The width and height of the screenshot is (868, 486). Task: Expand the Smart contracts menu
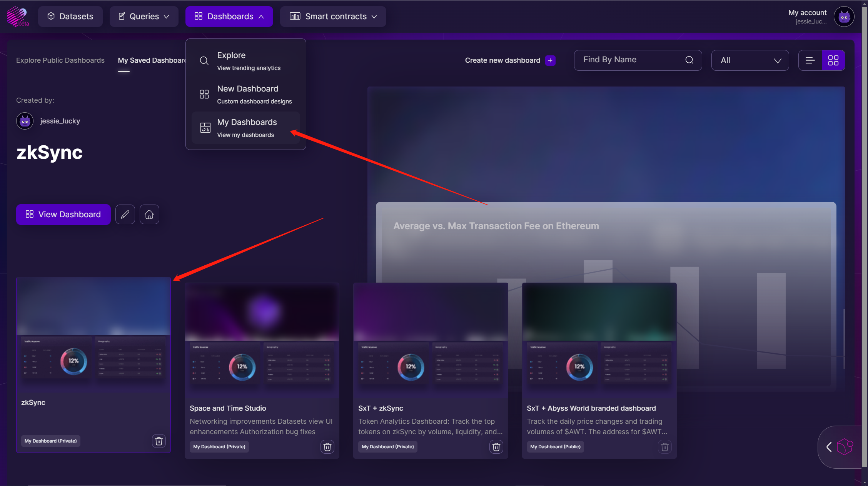333,16
